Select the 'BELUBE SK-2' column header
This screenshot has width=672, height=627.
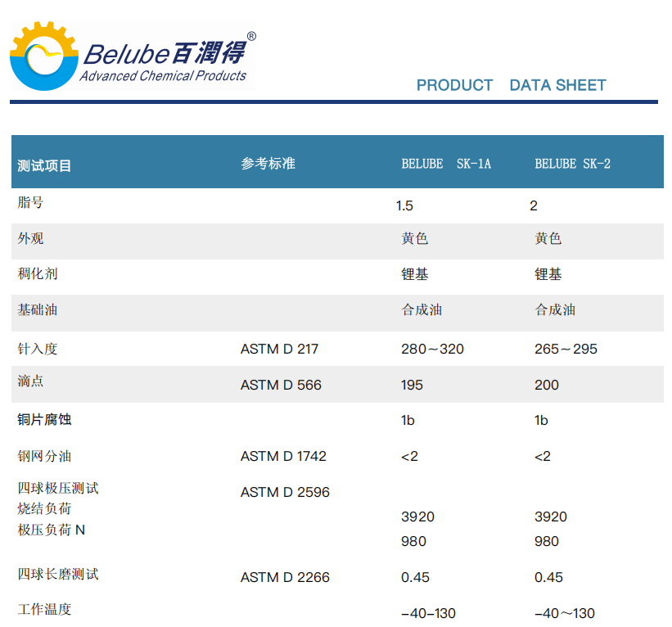point(573,164)
